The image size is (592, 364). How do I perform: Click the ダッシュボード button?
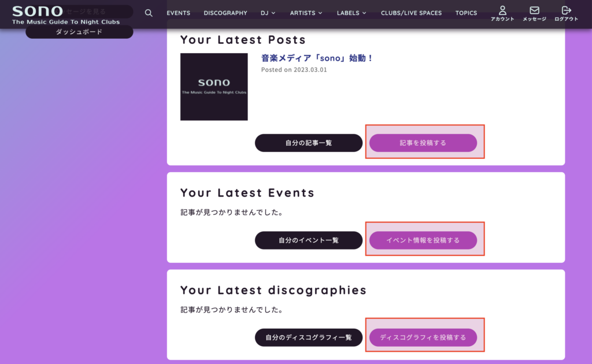pyautogui.click(x=79, y=32)
